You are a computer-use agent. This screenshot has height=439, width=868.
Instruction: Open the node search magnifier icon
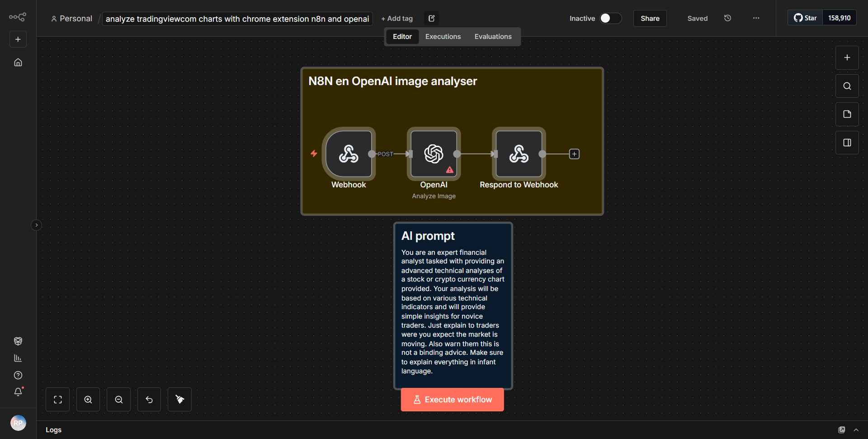[x=847, y=86]
